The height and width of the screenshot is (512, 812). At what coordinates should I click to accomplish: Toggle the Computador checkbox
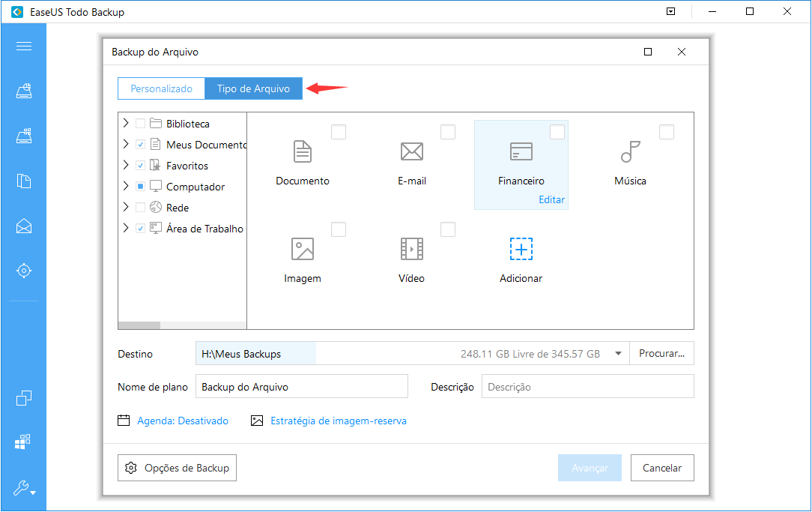point(140,187)
